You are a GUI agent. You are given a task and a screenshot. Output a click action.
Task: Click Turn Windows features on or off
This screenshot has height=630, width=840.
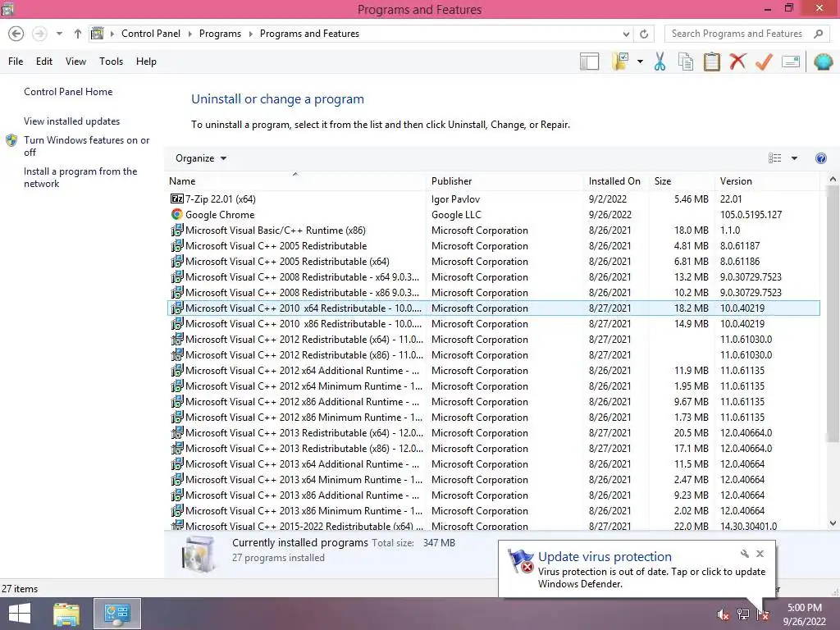[x=86, y=146]
